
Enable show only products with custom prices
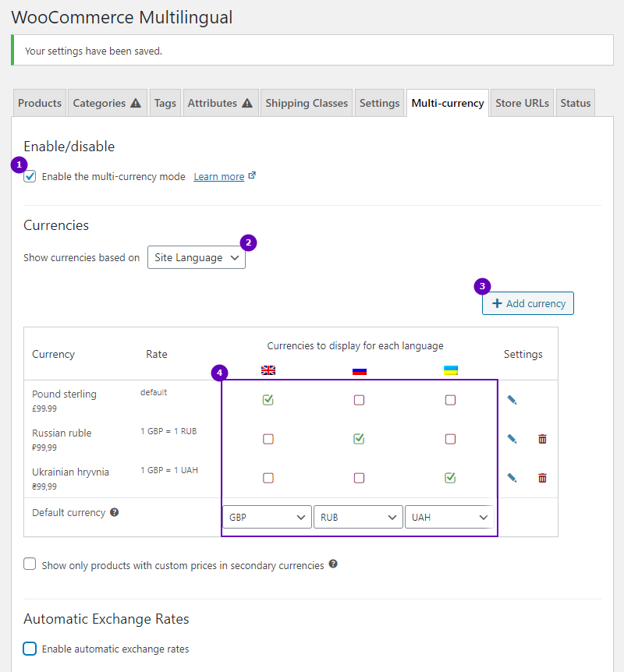[x=30, y=564]
